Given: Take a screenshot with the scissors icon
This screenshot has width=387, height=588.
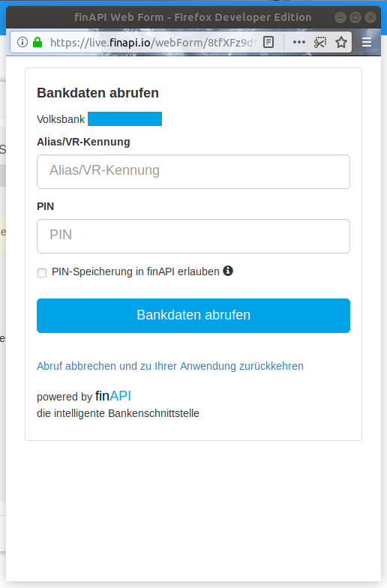Looking at the screenshot, I should 319,42.
